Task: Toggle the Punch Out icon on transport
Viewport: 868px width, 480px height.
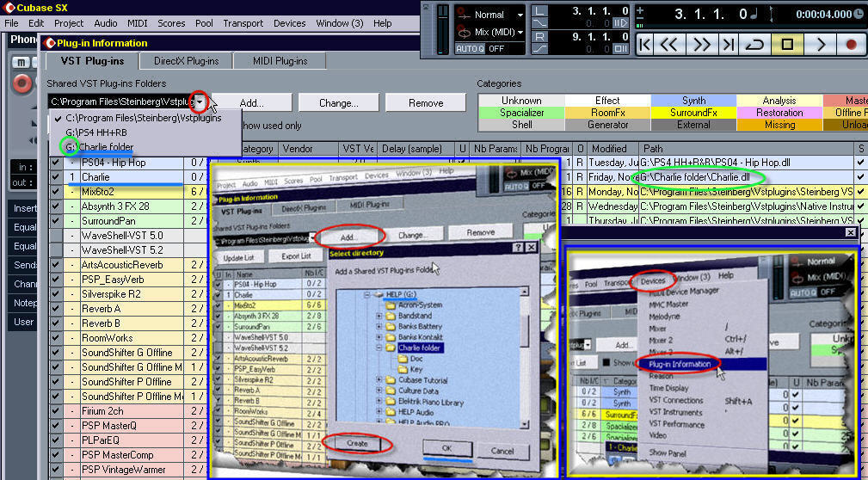Action: coord(539,49)
